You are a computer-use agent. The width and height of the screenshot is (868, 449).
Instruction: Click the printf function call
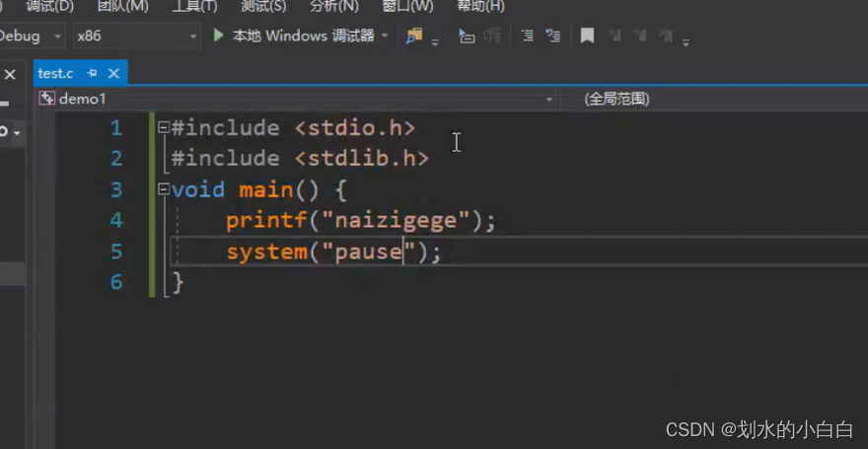tap(266, 221)
